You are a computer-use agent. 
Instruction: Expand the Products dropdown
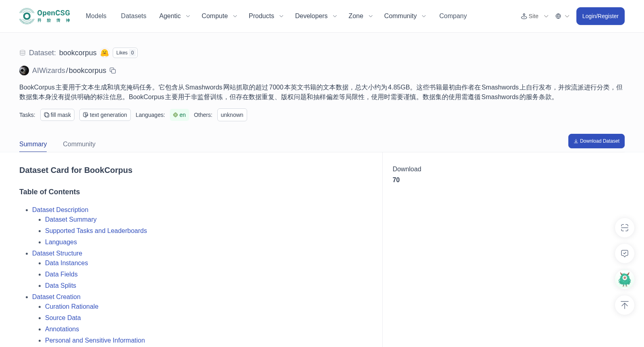(x=266, y=16)
